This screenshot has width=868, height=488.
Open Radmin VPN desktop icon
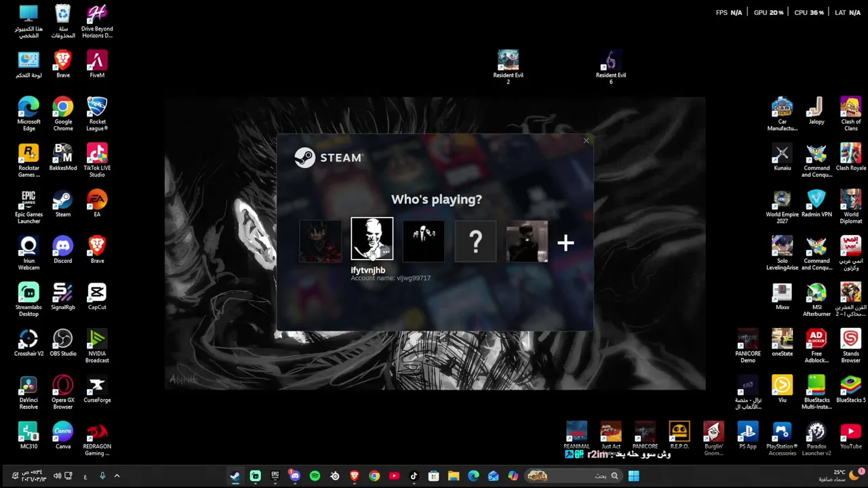(x=816, y=203)
